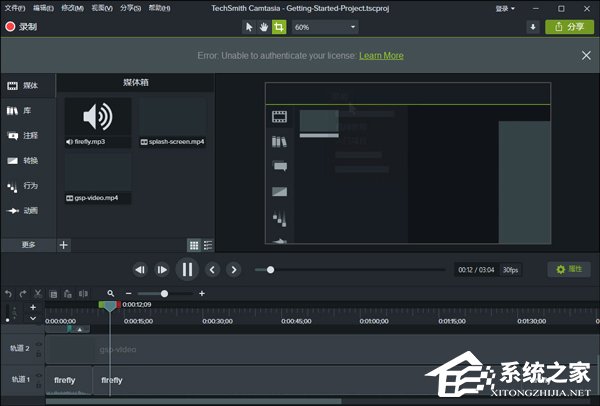The image size is (600, 406).
Task: Click the download arrow icon near Share
Action: point(533,27)
